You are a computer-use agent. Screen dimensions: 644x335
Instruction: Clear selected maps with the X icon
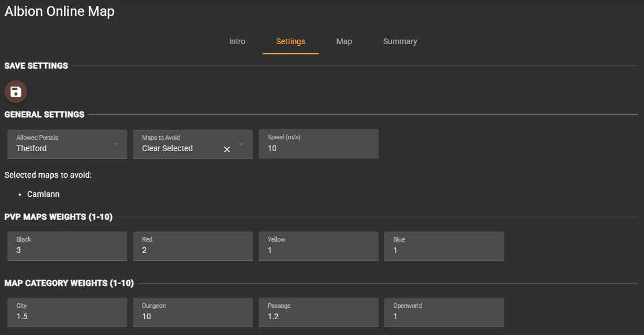tap(227, 149)
